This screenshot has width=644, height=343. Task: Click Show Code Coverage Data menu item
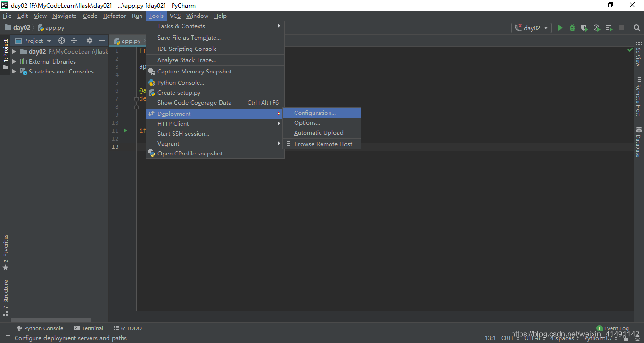(215, 103)
